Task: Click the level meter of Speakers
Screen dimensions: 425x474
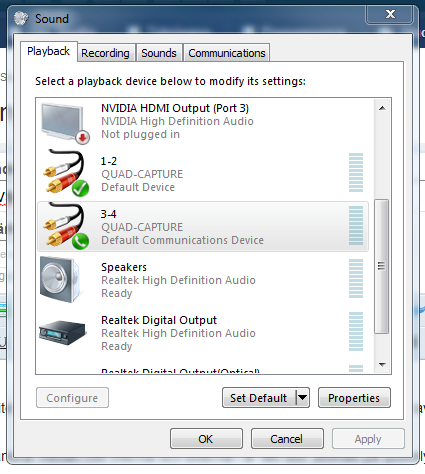Action: 356,279
